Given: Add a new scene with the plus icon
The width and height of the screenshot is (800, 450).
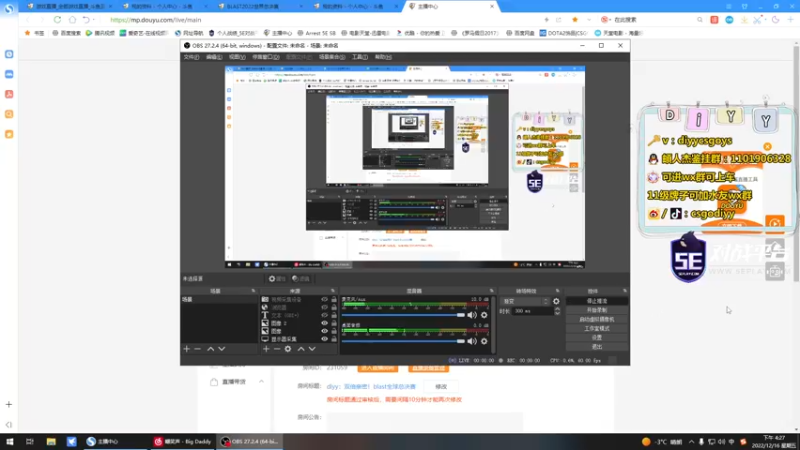Looking at the screenshot, I should click(x=187, y=349).
